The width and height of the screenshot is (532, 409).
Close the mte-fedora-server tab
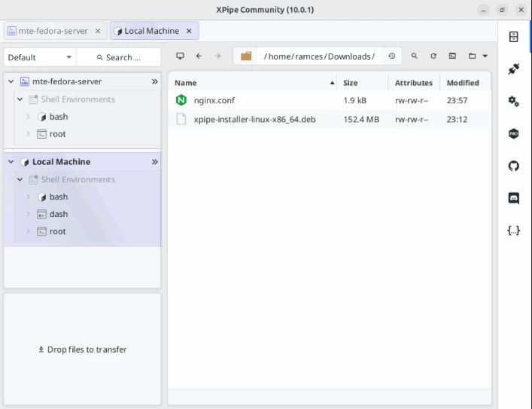pyautogui.click(x=98, y=31)
